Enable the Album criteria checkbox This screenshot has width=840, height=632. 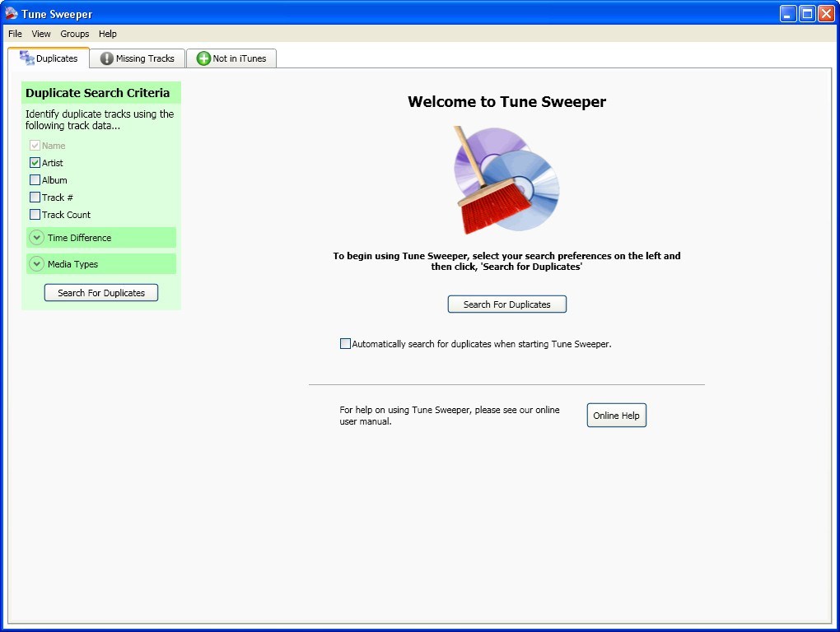point(35,180)
